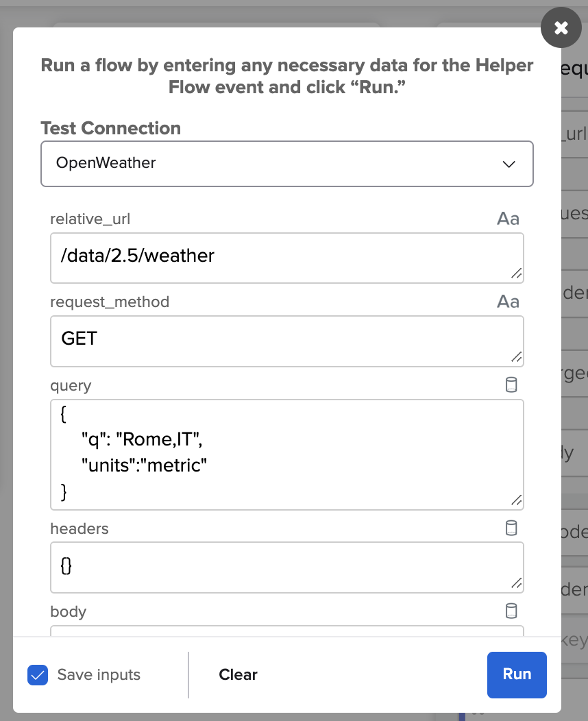Image resolution: width=588 pixels, height=721 pixels.
Task: Uncheck the Save inputs checkbox
Action: (x=37, y=675)
